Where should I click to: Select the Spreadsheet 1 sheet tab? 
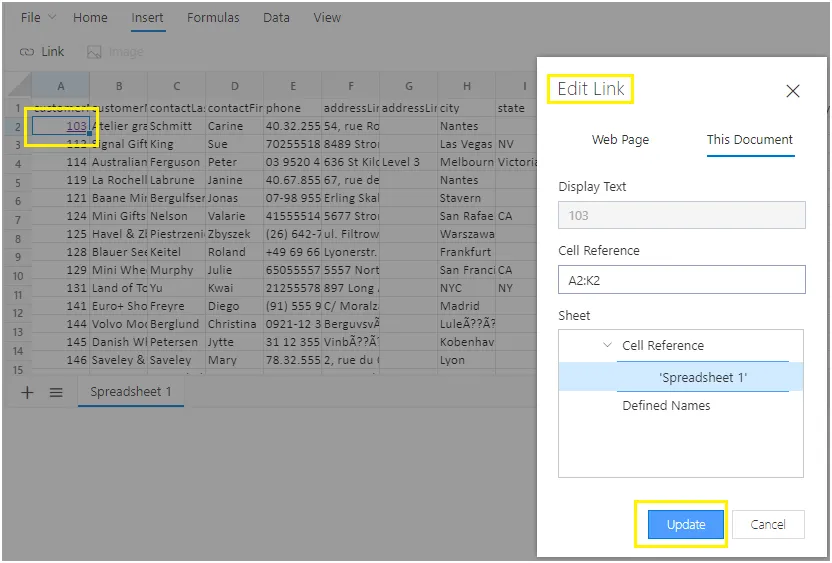(x=131, y=392)
